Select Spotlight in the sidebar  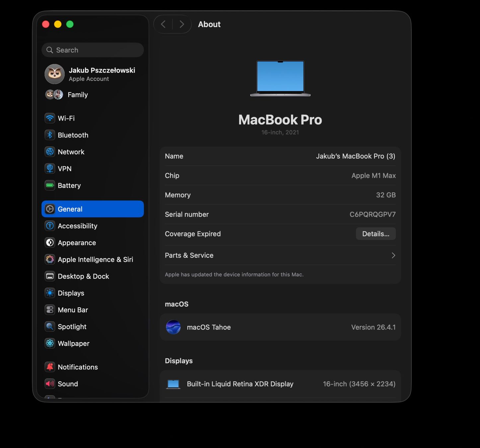(93, 327)
